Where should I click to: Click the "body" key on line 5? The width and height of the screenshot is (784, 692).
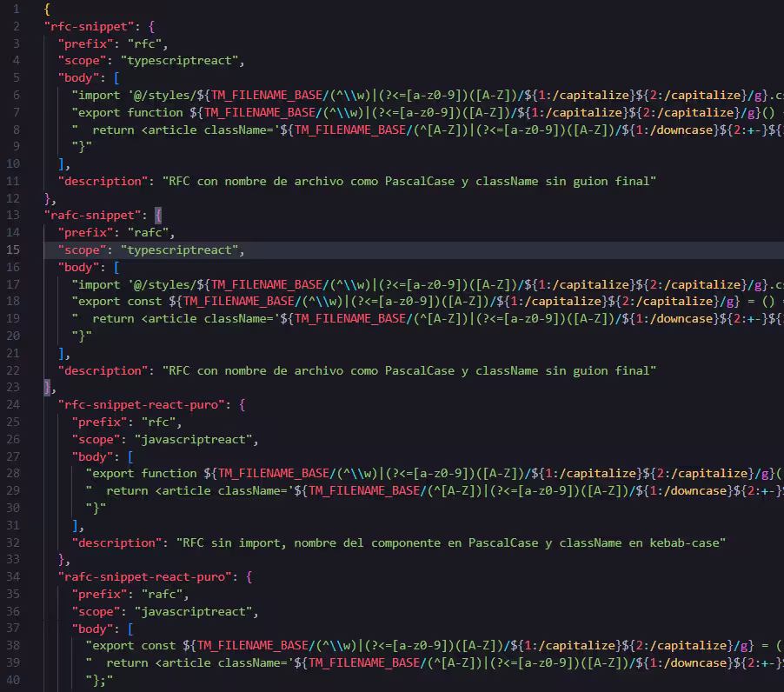pos(78,77)
